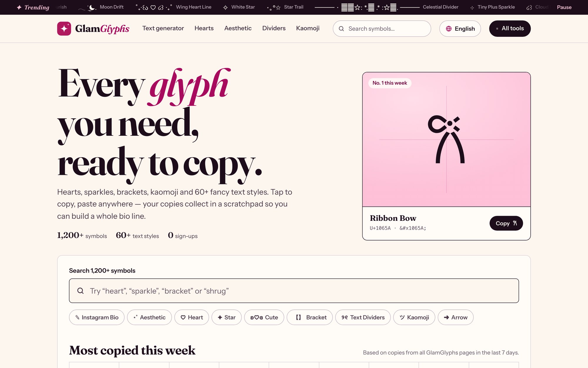
Task: Select the Instagram Bio category chip
Action: tap(97, 317)
